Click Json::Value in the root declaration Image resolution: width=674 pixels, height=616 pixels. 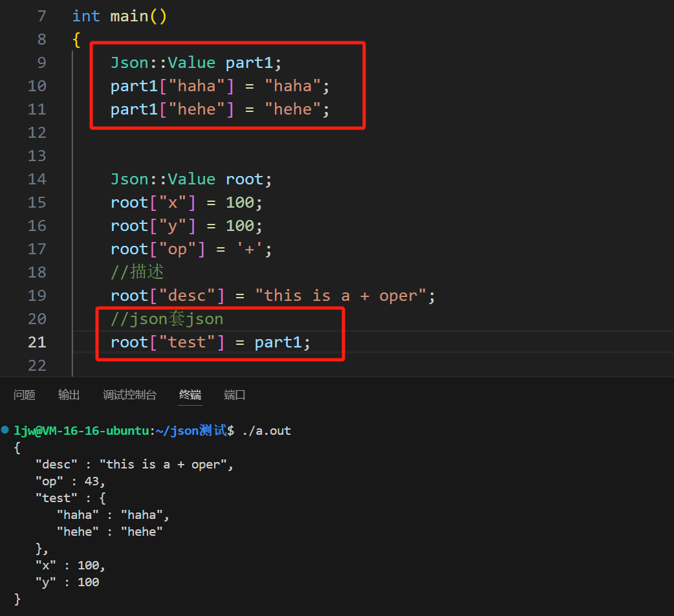pos(162,179)
